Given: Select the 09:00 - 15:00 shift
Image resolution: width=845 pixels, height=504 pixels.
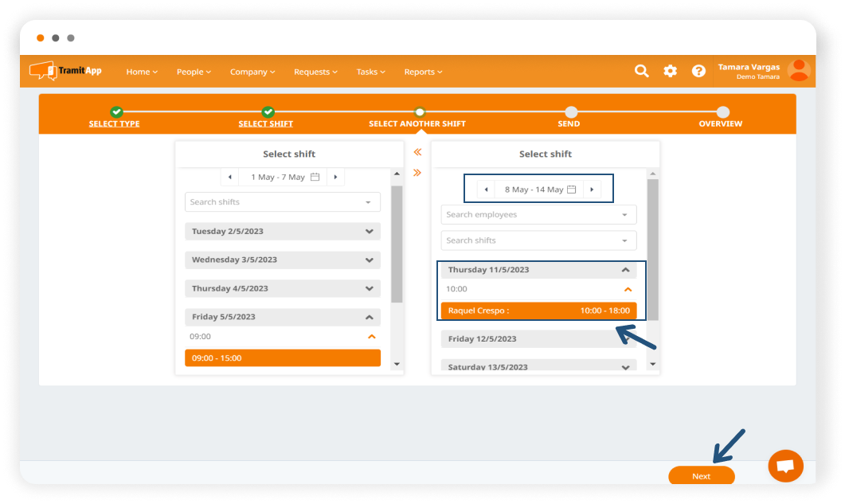Looking at the screenshot, I should pyautogui.click(x=282, y=358).
